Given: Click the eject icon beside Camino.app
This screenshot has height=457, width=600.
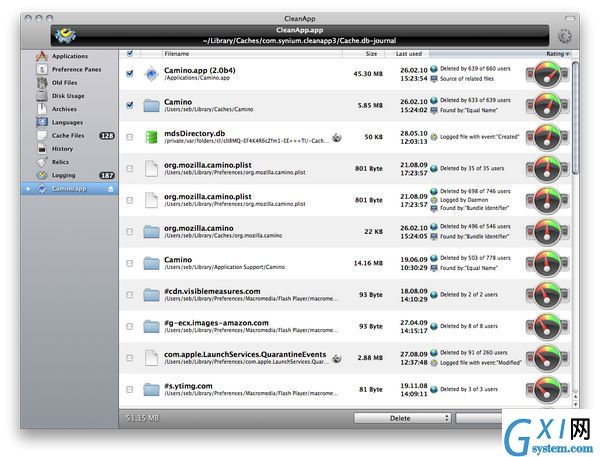Looking at the screenshot, I should (x=111, y=189).
